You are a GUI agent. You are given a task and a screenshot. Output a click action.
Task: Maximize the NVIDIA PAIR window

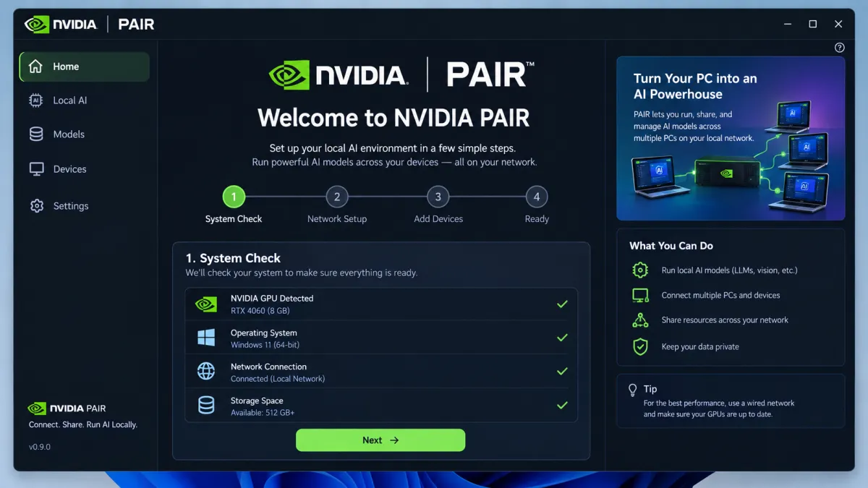coord(813,24)
